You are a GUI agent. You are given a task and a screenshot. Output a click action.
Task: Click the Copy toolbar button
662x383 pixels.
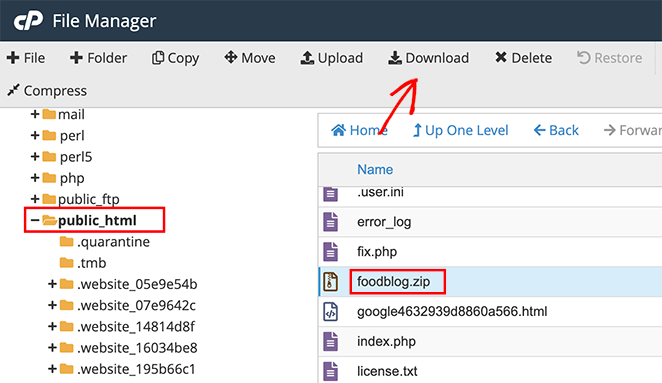coord(175,58)
